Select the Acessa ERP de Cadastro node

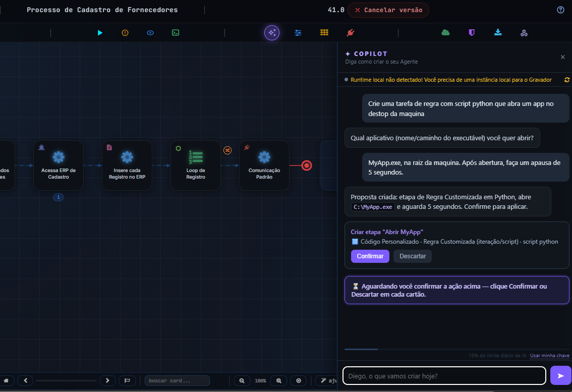[x=59, y=165]
